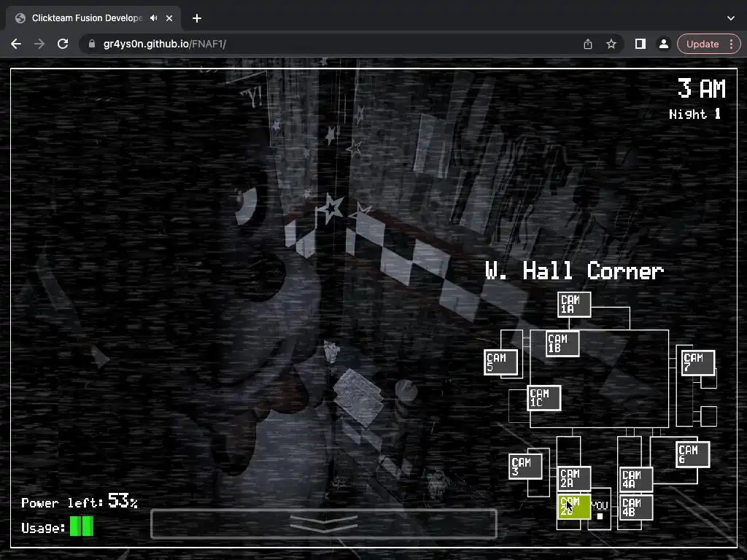
Task: Open the Chrome profile menu
Action: coord(663,44)
